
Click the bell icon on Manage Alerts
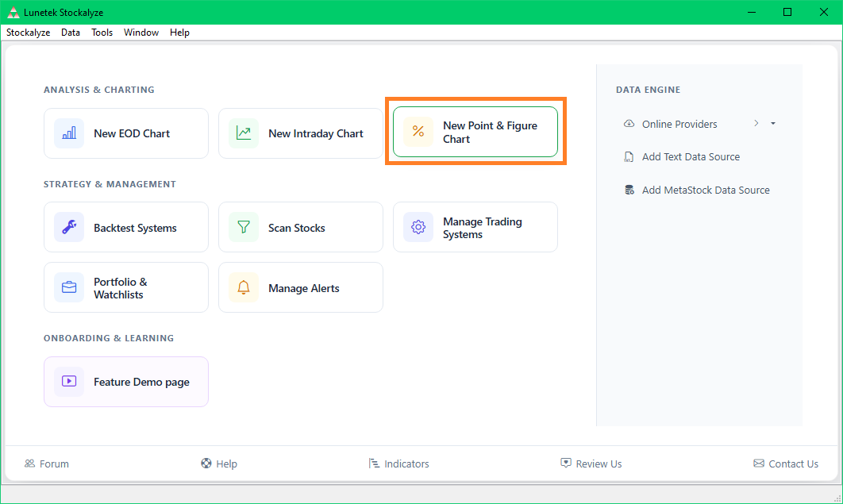pos(244,287)
